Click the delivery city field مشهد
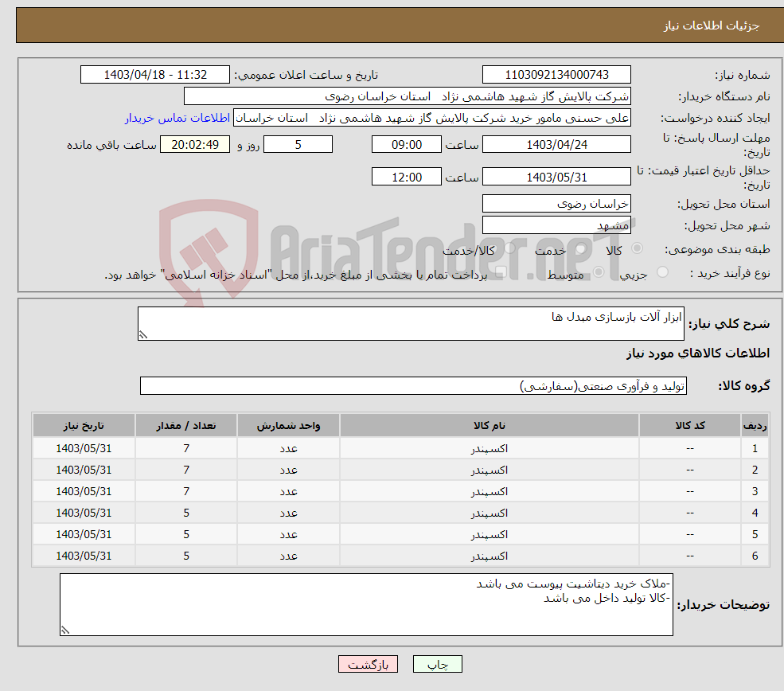Viewport: 784px width, 691px height. pos(556,225)
